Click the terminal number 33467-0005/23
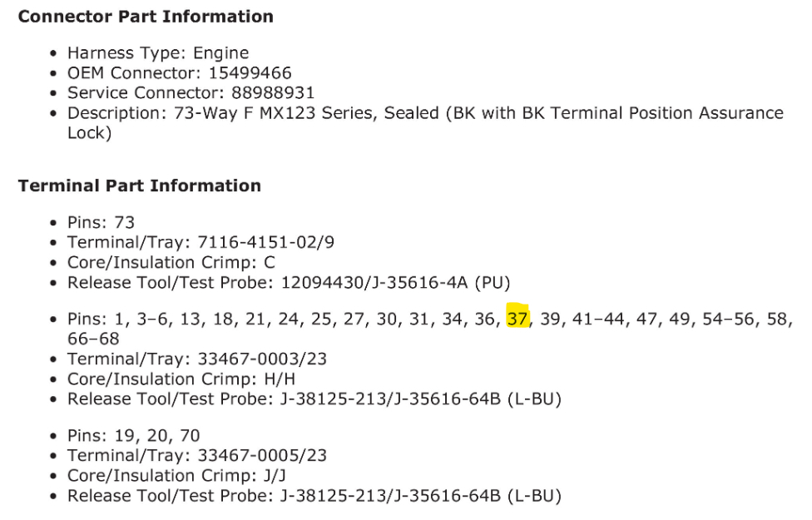812x520 pixels. pos(262,456)
